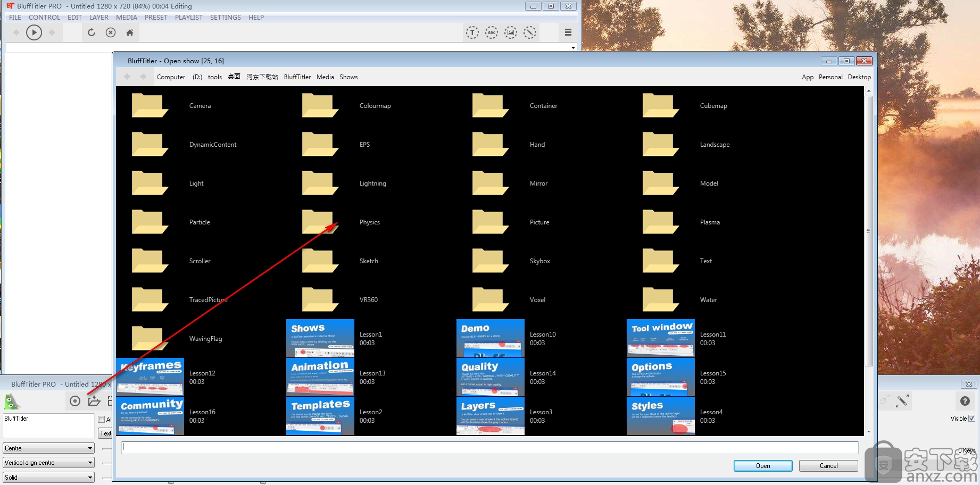Click the circular T text-layer icon
Viewport: 980px width, 485px height.
(472, 32)
